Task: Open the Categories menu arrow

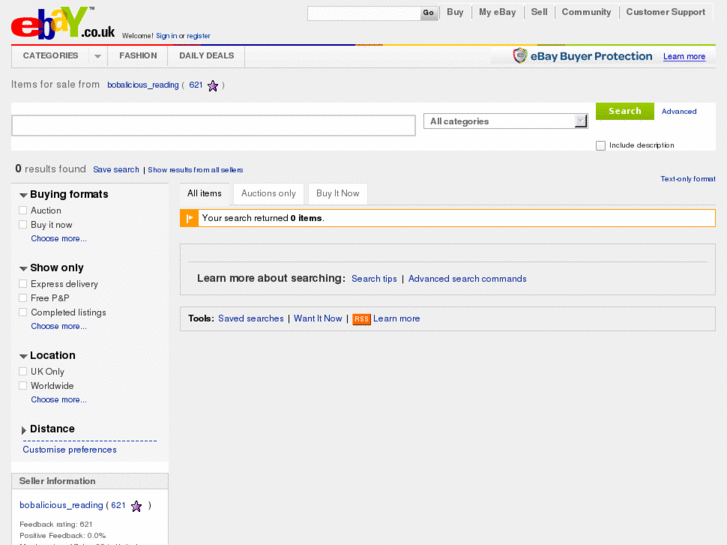Action: [97, 56]
